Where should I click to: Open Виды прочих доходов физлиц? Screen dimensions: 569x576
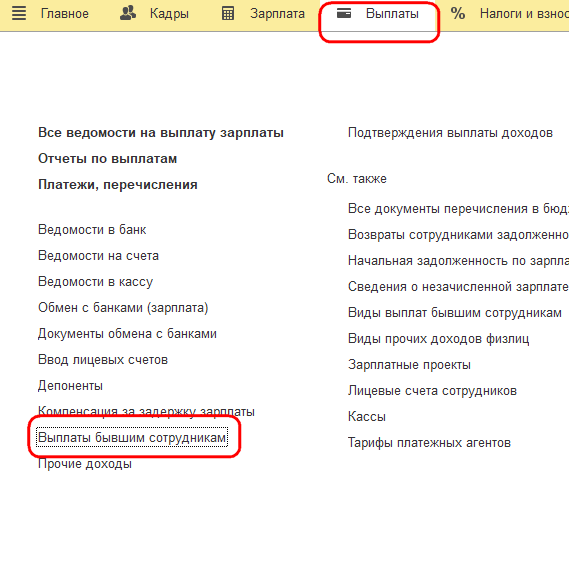click(x=439, y=339)
